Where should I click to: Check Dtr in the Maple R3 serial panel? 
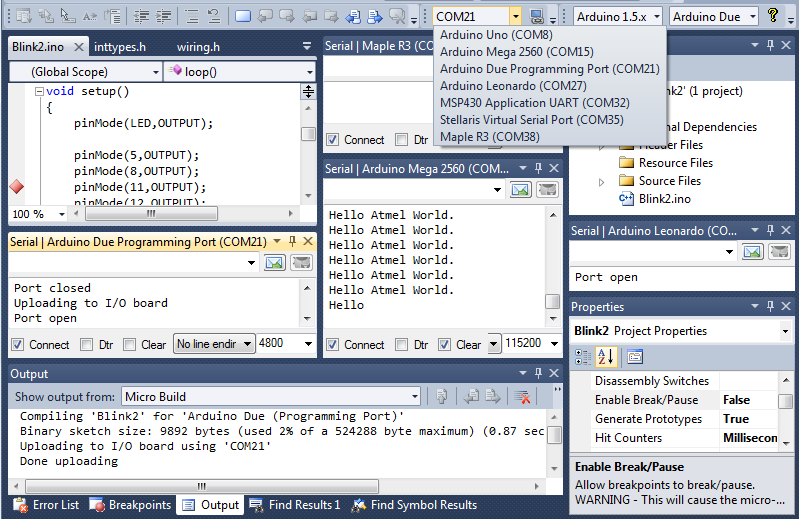pos(402,140)
